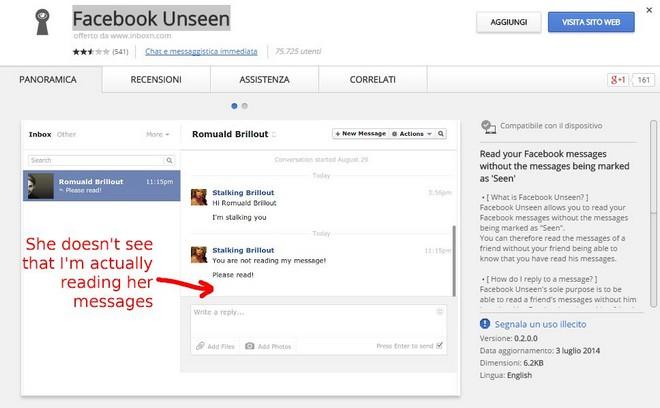Click the '3 luglio 2014' update date
This screenshot has width=660, height=408.
[x=578, y=350]
